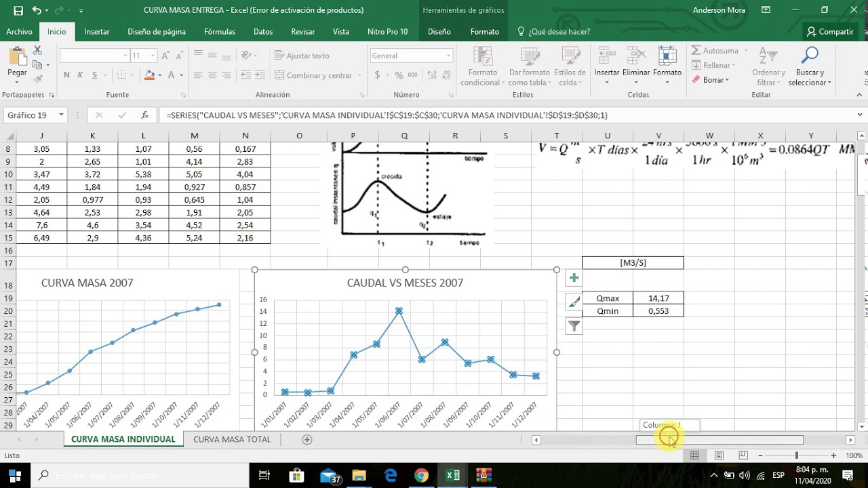Click the Insert Function fx icon

click(144, 115)
